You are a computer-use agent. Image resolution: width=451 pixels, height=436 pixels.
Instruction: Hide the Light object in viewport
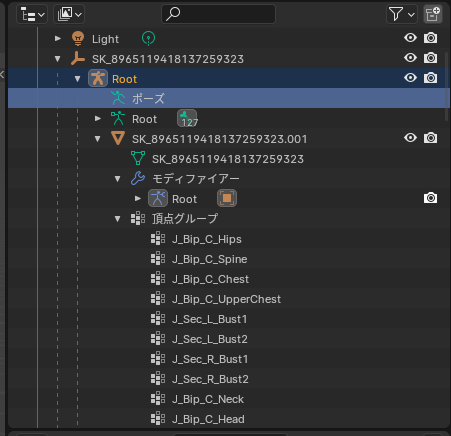pyautogui.click(x=410, y=38)
